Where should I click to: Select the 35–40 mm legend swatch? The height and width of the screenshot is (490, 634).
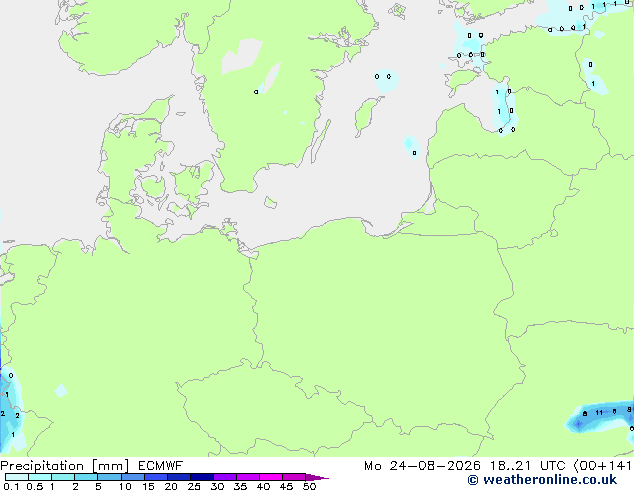coord(247,477)
